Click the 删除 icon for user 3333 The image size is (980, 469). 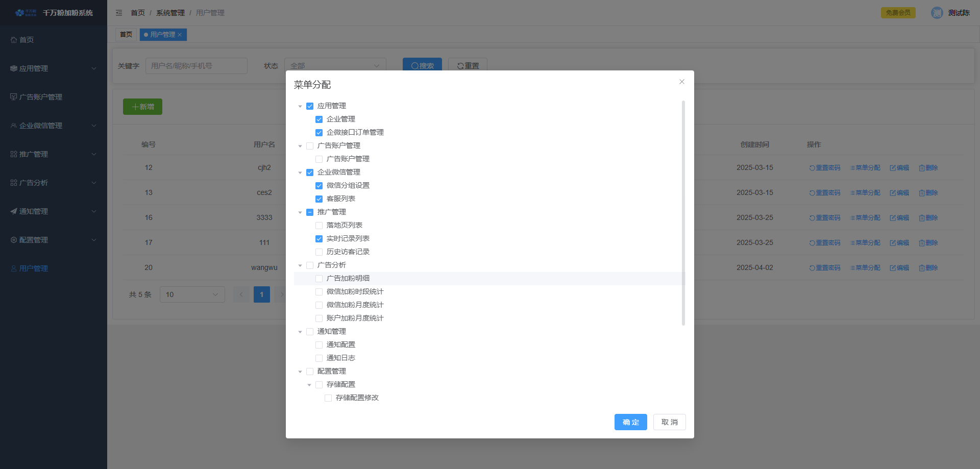(922, 218)
